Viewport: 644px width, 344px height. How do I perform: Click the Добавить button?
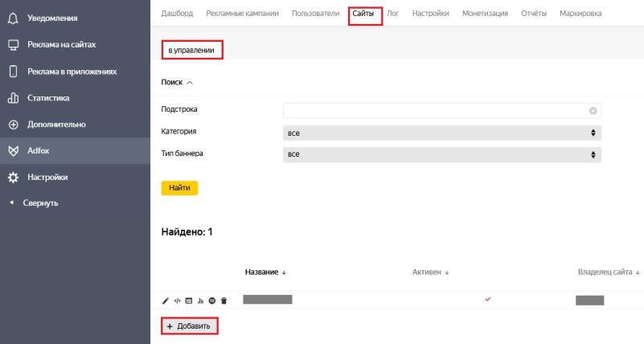[189, 326]
